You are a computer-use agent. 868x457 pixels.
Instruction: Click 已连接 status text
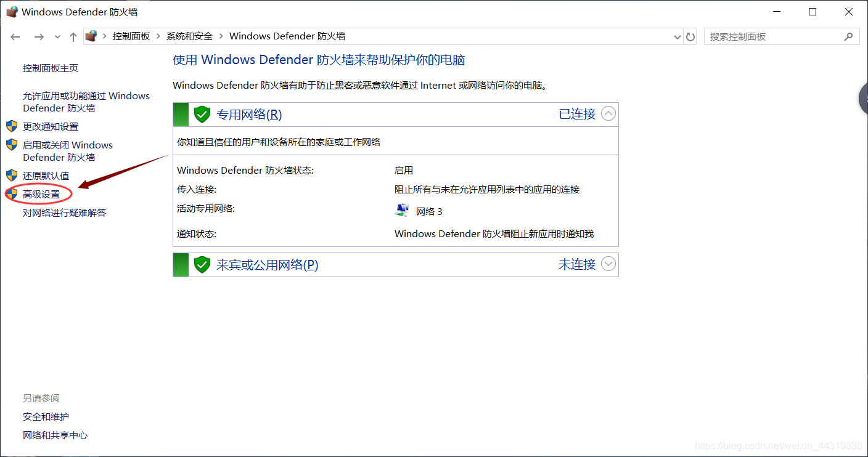click(x=577, y=114)
